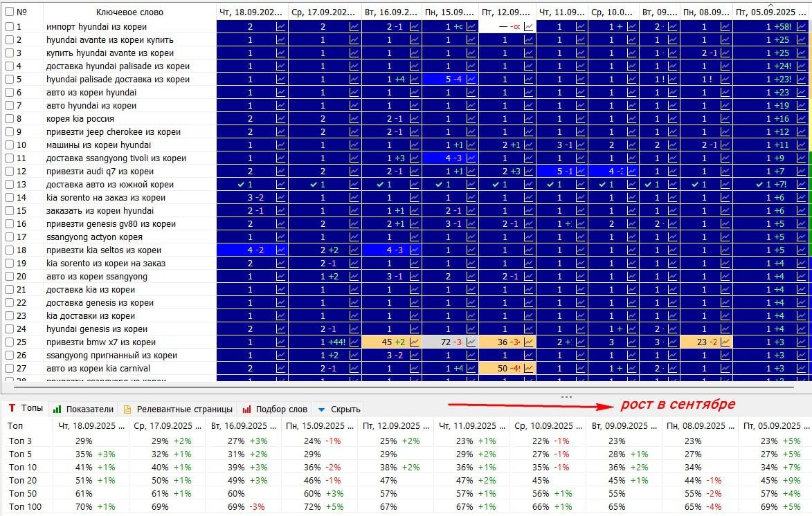812x516 pixels.
Task: Click the gray '72 -3' position cell
Action: coord(450,342)
